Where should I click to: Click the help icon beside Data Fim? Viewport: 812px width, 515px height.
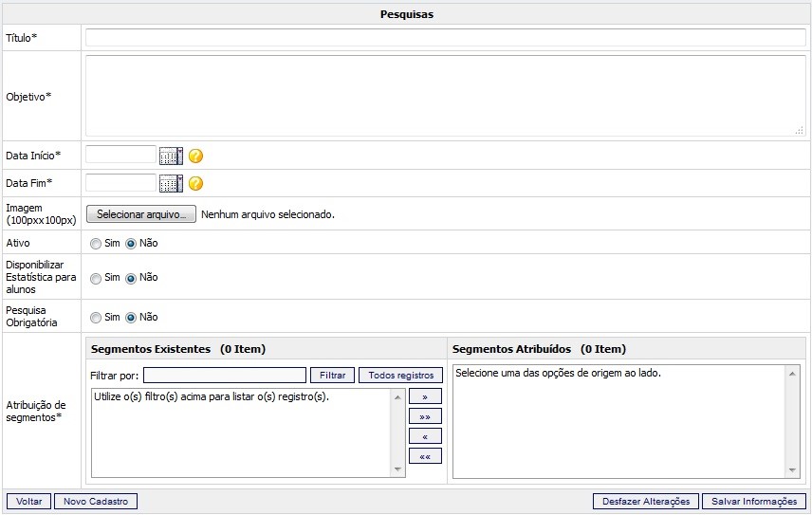point(196,184)
